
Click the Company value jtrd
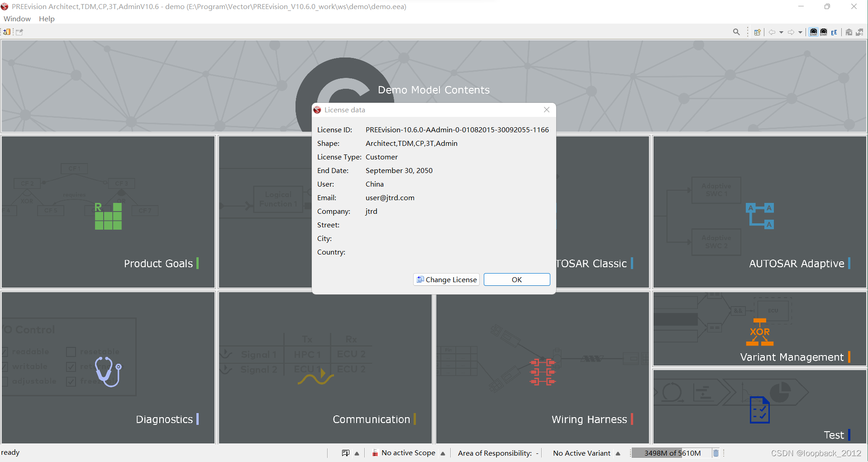click(x=371, y=212)
